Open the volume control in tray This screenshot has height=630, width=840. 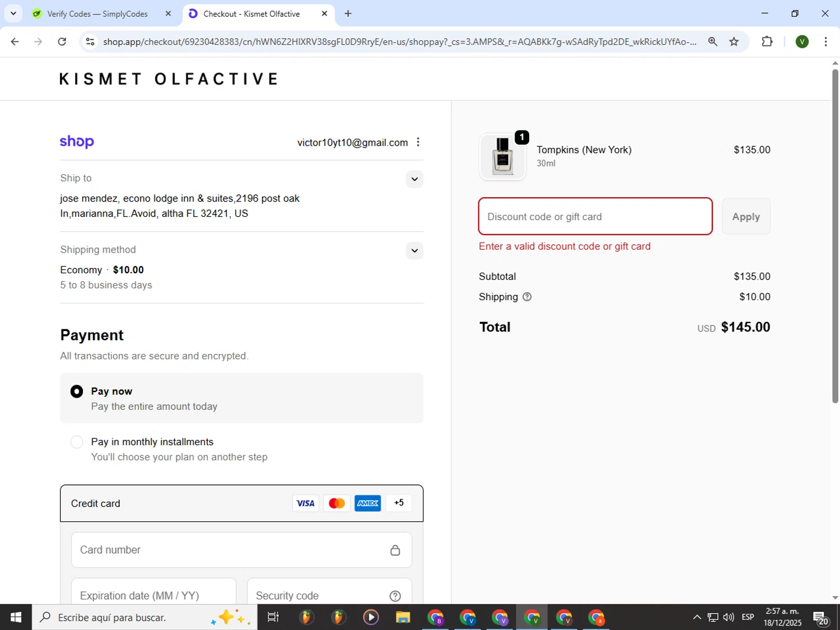coord(729,617)
